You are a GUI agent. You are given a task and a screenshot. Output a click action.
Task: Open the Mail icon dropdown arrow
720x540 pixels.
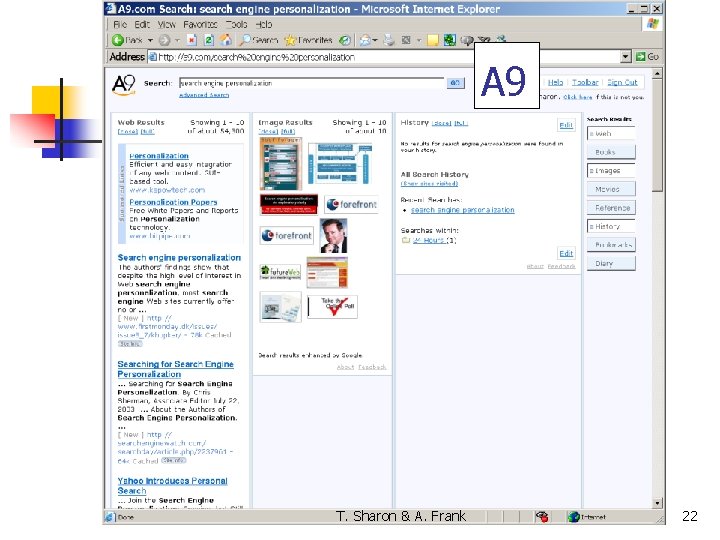(375, 40)
